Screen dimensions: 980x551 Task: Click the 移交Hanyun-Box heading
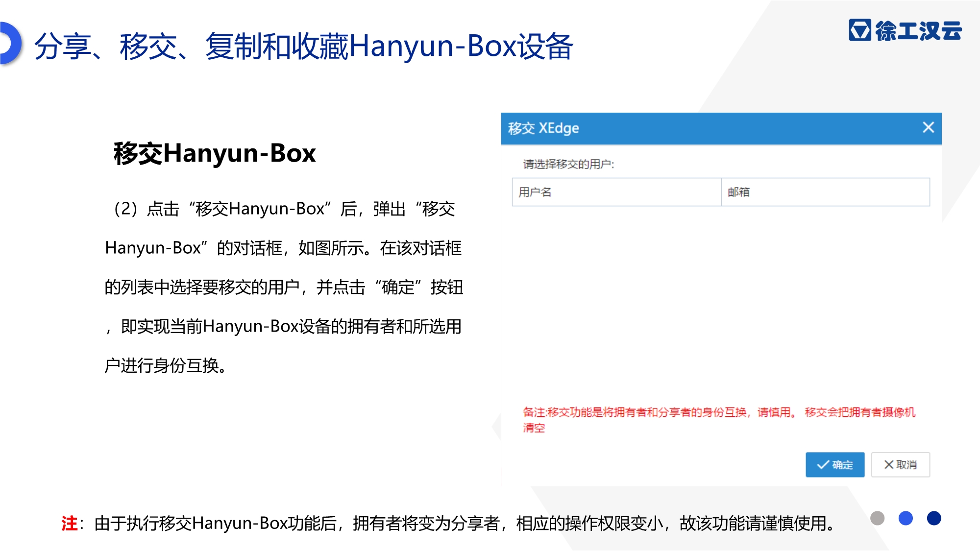click(215, 153)
